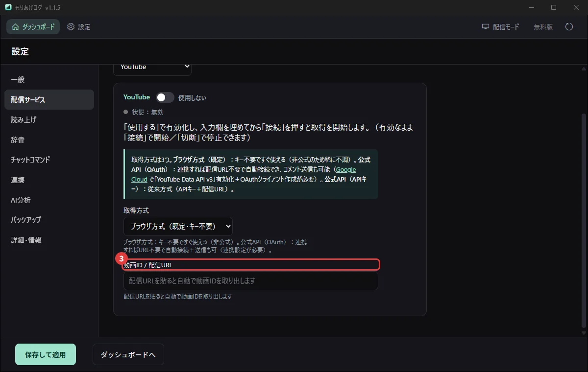Click the もりあげログ app logo icon

tap(8, 7)
